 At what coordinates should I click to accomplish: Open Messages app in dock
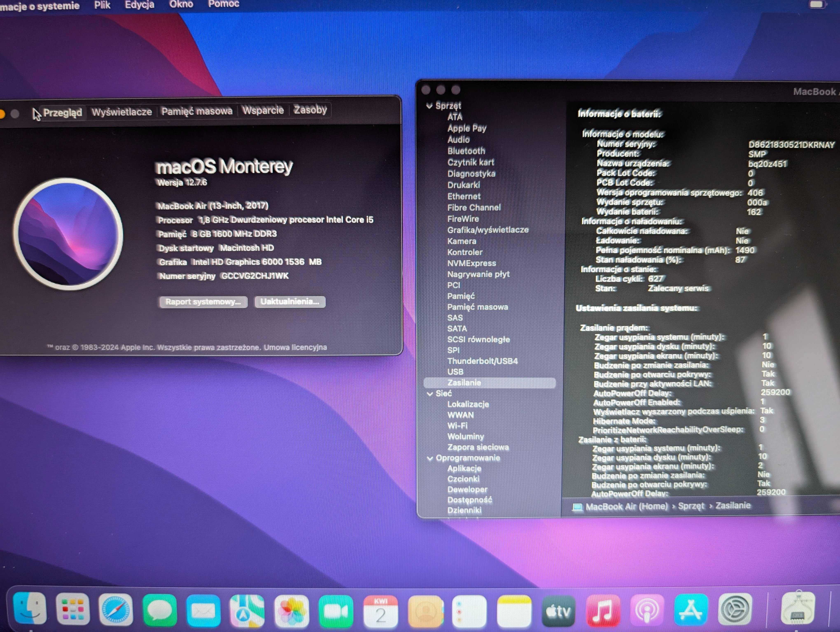160,610
